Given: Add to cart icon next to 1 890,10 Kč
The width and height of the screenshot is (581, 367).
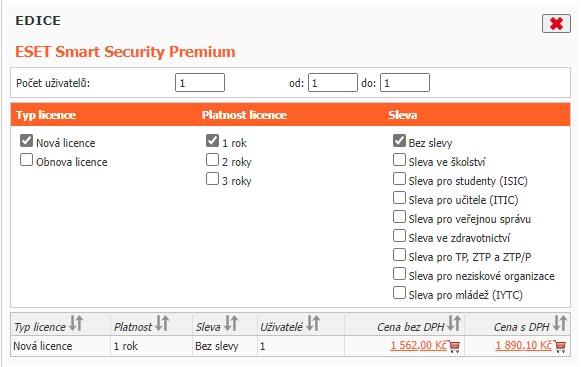Looking at the screenshot, I should [x=560, y=347].
